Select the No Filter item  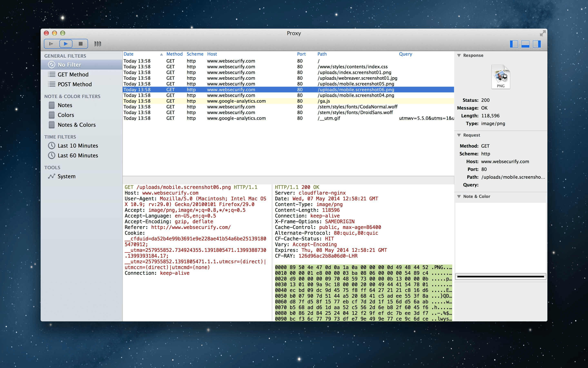point(81,65)
